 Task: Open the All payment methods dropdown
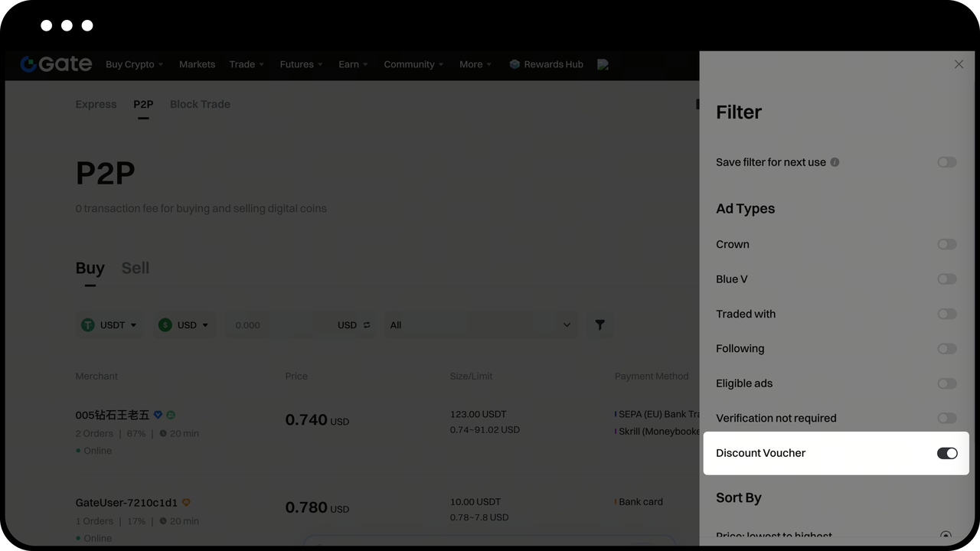pyautogui.click(x=480, y=325)
